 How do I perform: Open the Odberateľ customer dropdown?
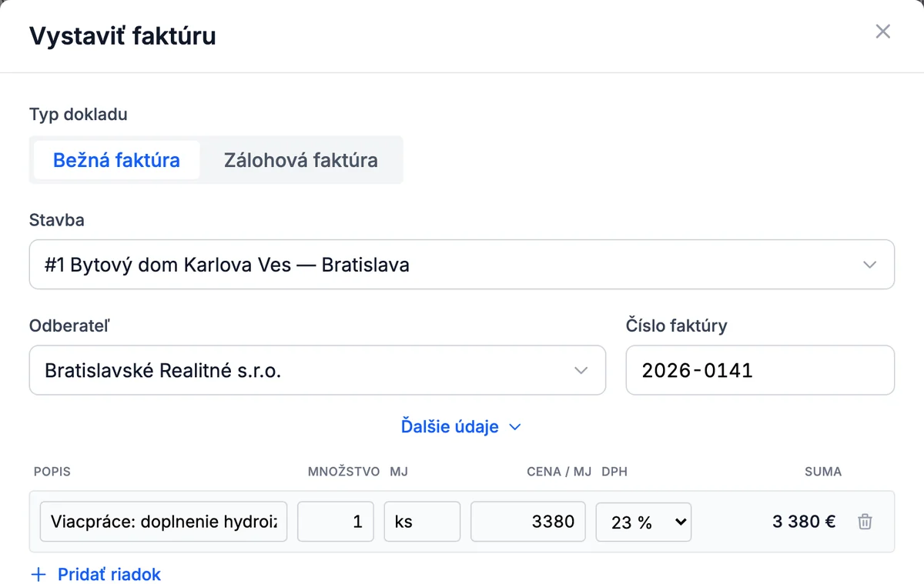click(x=317, y=370)
